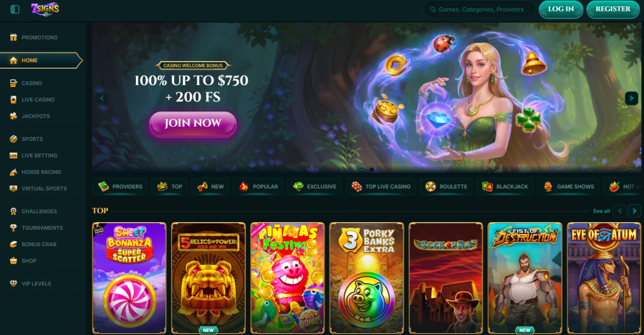
Task: Focus the games search field
Action: coord(479,9)
